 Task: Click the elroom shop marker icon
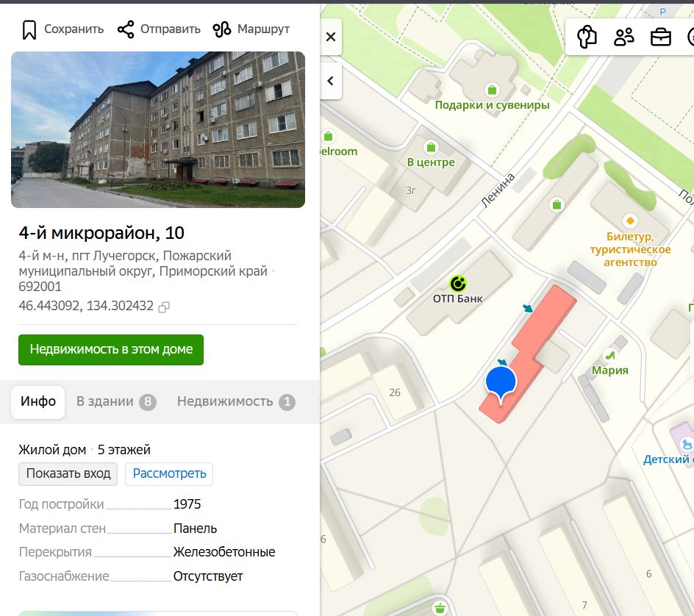[x=328, y=136]
